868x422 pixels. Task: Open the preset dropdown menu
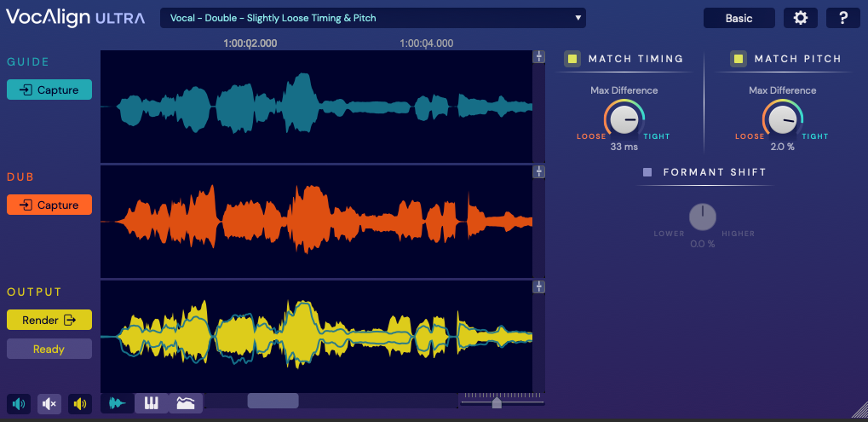(x=373, y=18)
